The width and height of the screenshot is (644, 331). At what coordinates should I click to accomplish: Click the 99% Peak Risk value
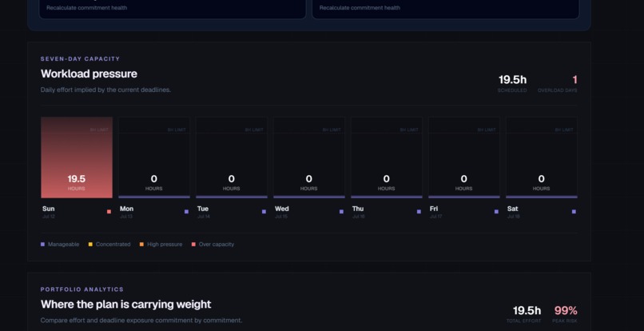click(x=566, y=310)
